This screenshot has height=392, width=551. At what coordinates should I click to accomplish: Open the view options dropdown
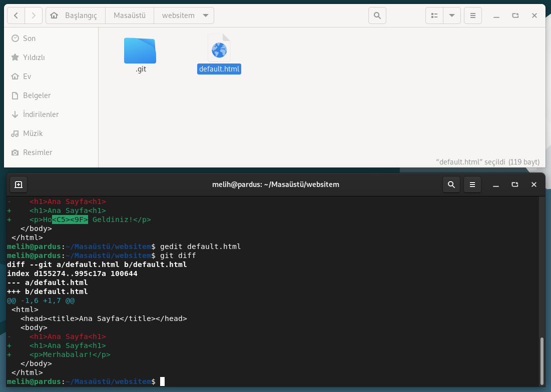click(x=452, y=15)
